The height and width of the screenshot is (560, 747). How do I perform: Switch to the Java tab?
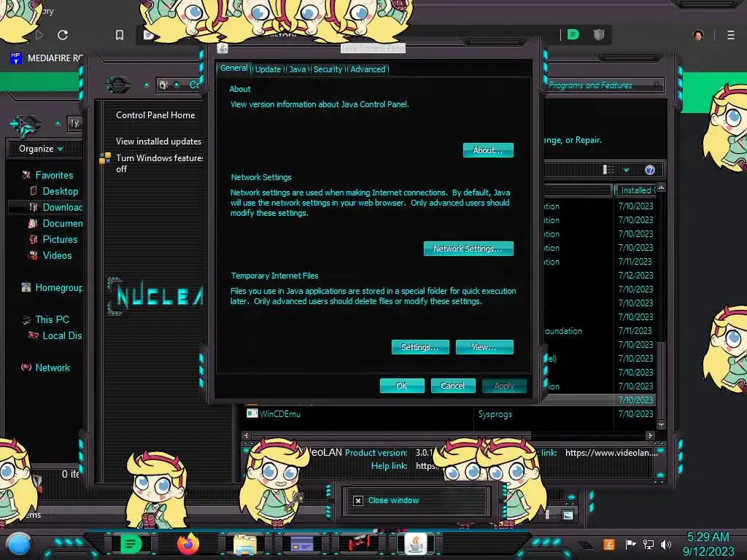[x=298, y=69]
